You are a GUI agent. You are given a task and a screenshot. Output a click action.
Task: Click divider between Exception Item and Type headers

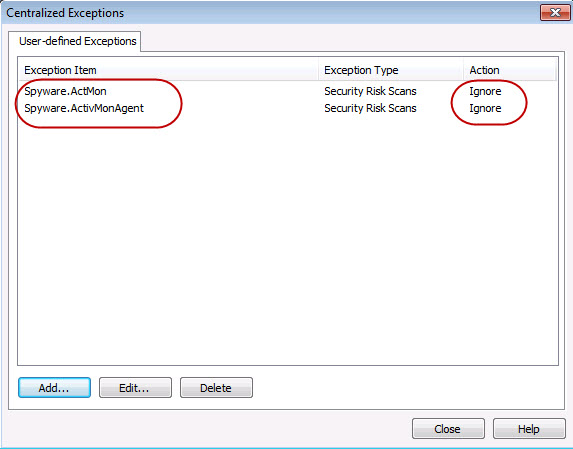319,70
